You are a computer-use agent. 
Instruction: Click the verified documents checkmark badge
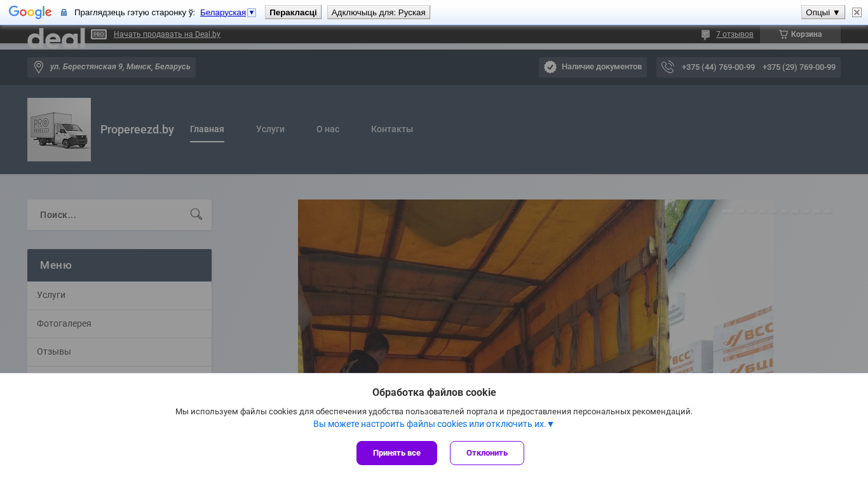point(550,67)
